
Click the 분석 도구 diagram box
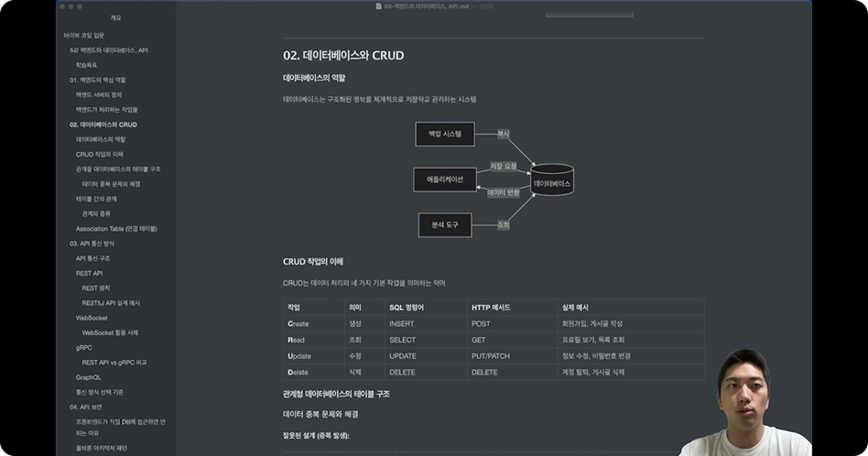[444, 224]
